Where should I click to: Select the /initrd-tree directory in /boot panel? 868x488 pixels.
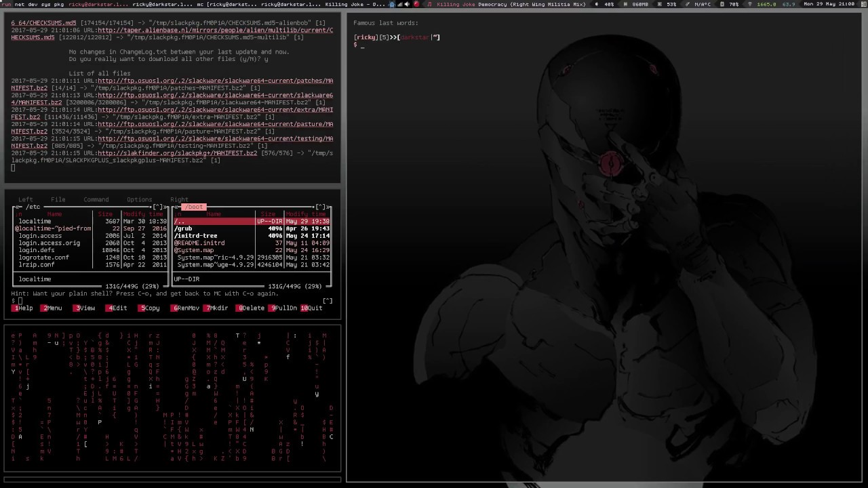(252, 236)
